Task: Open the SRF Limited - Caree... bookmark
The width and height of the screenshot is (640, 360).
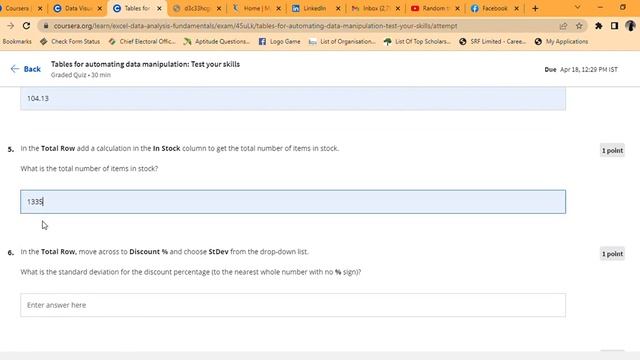Action: coord(492,42)
